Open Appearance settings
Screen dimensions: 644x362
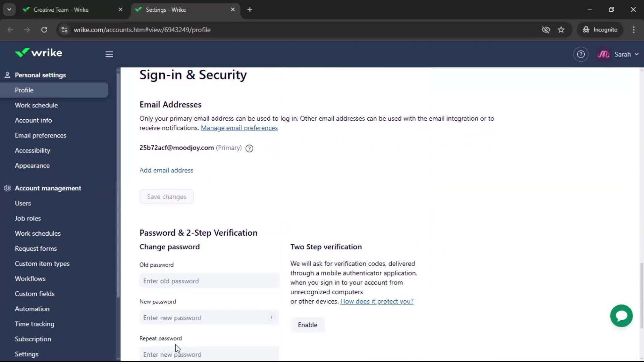click(32, 166)
